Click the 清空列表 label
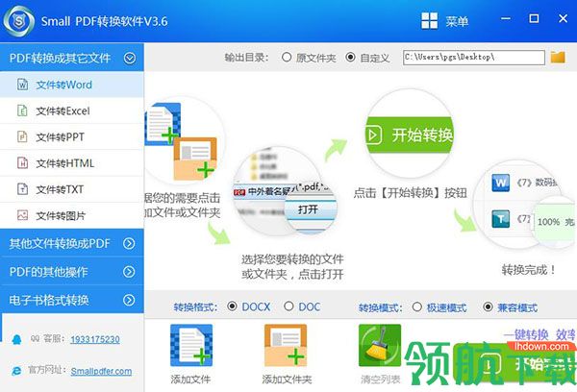The height and width of the screenshot is (392, 577). coord(381,380)
